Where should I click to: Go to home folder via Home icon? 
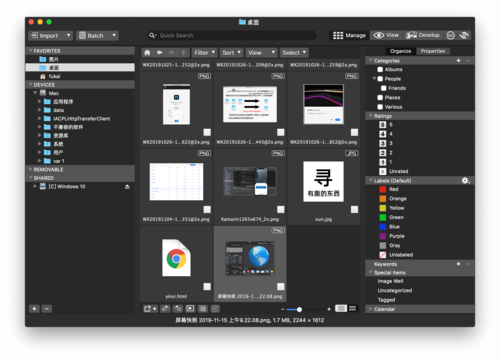click(x=147, y=53)
